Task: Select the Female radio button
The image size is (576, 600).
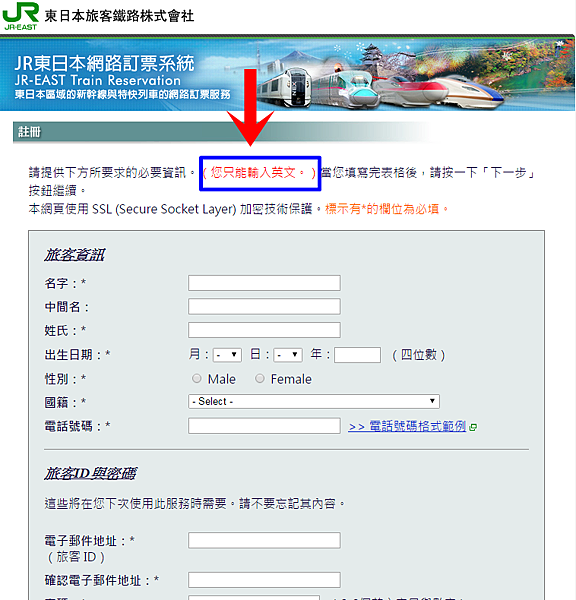Action: click(260, 378)
